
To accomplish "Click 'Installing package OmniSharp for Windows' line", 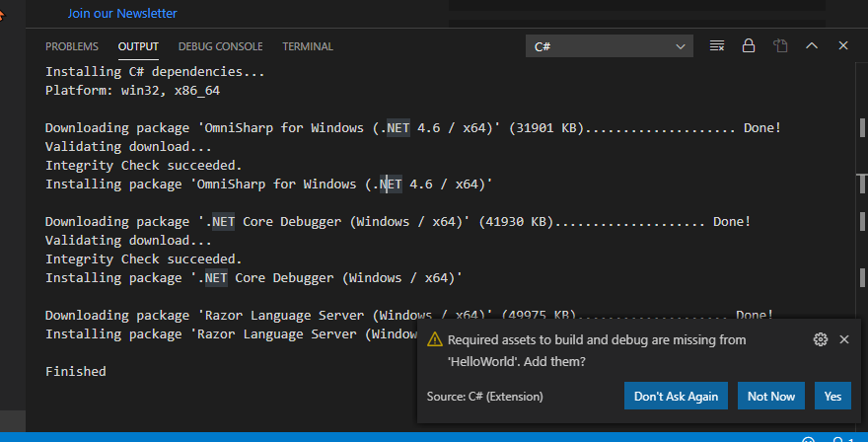I will click(269, 184).
